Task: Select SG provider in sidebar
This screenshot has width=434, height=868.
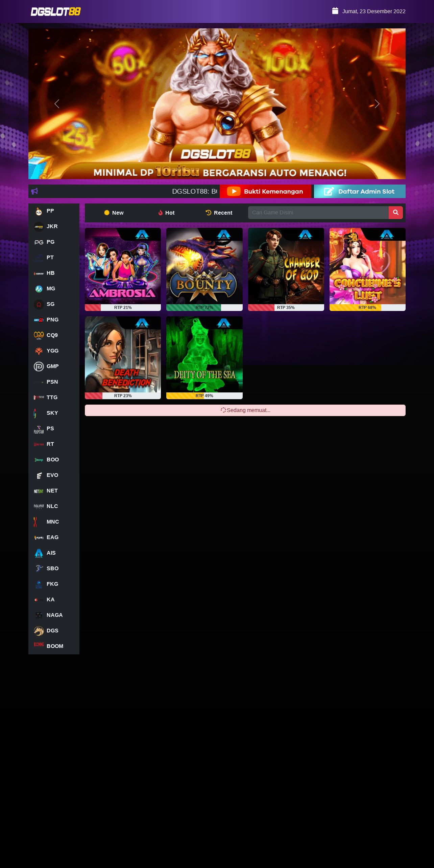Action: pos(54,305)
